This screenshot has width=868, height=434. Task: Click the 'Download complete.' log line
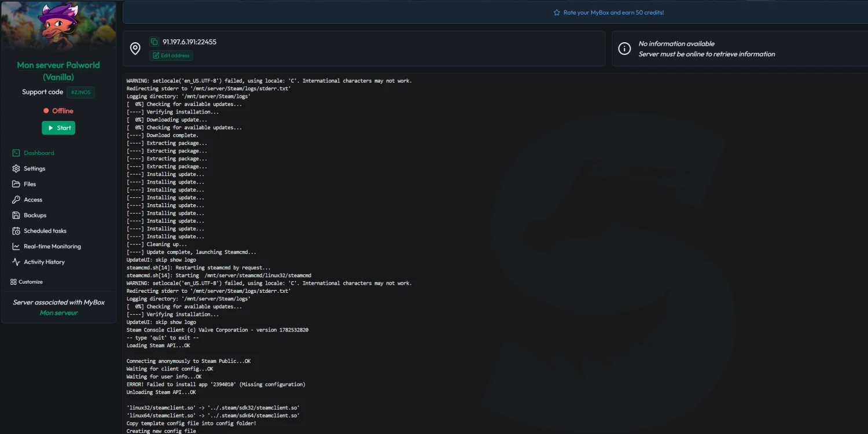(163, 135)
